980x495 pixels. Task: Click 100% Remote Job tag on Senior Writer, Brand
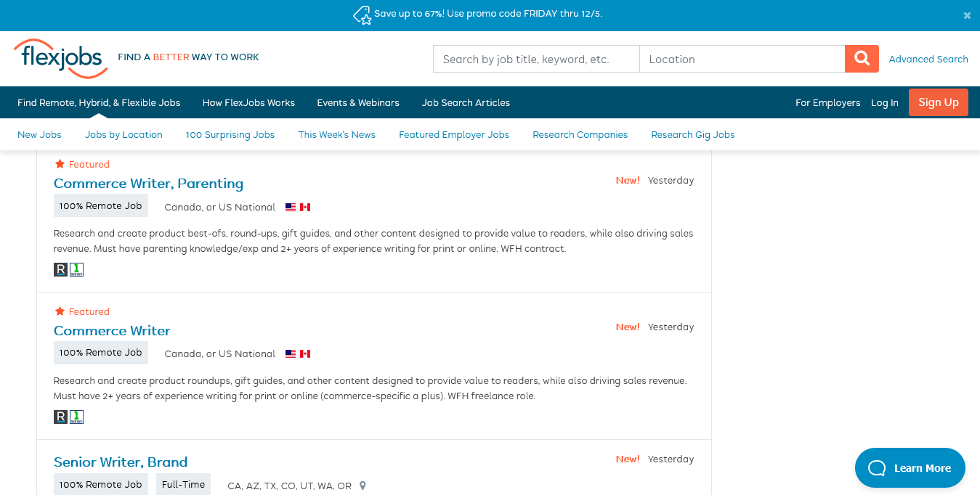click(101, 484)
